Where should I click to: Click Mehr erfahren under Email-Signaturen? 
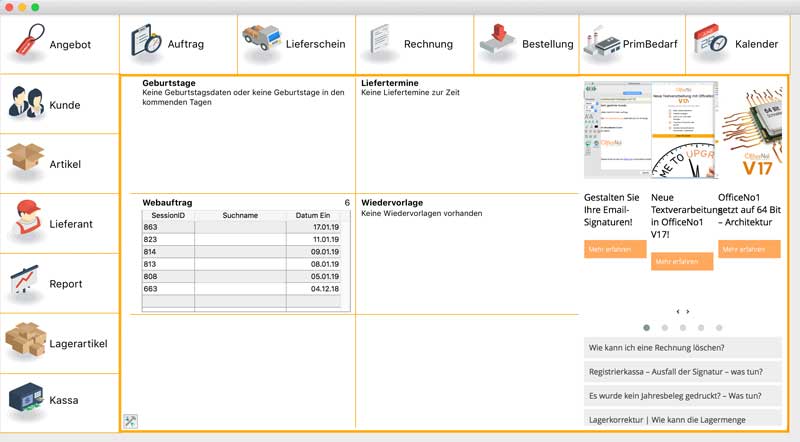click(x=615, y=249)
